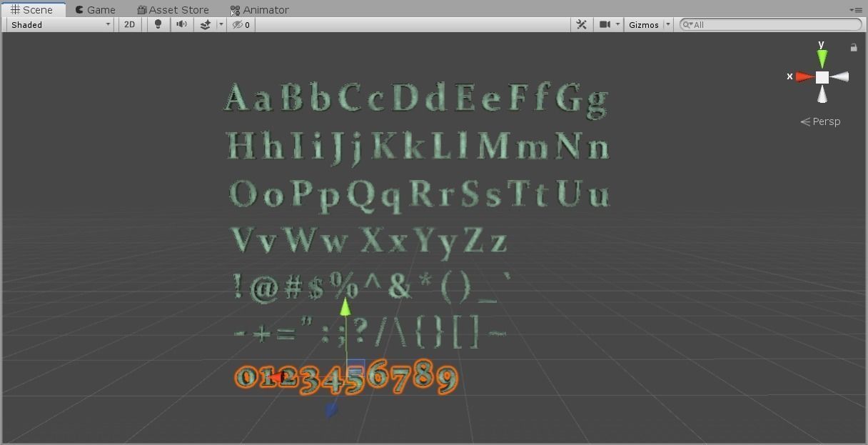Screen dimensions: 868x445
Task: Open the scene panel options menu
Action: pos(856,10)
